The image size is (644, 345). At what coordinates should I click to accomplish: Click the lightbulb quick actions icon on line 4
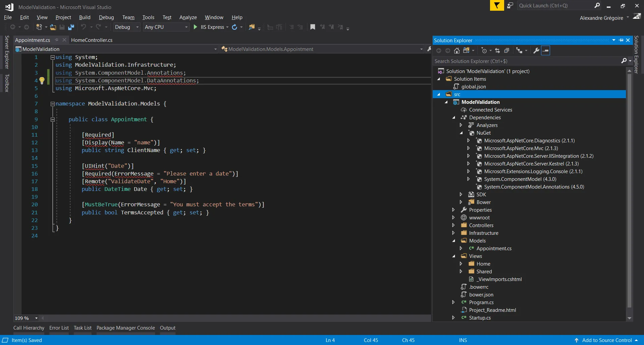(42, 80)
